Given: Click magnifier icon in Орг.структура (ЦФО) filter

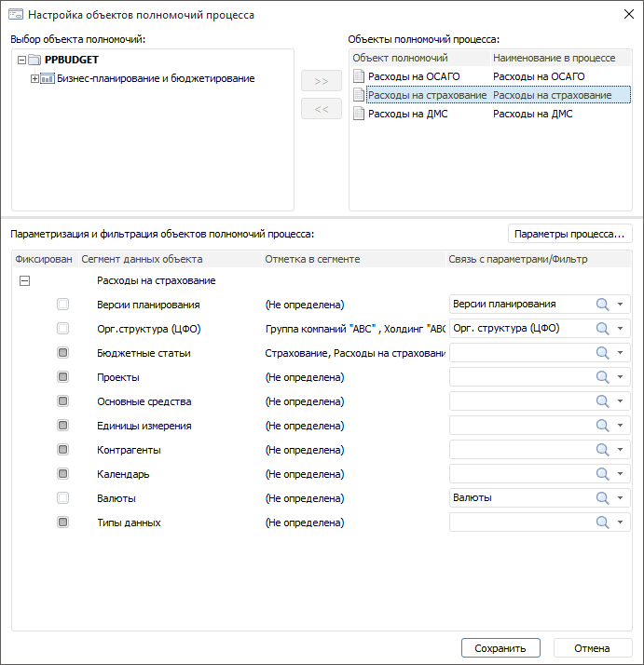Looking at the screenshot, I should [x=602, y=328].
